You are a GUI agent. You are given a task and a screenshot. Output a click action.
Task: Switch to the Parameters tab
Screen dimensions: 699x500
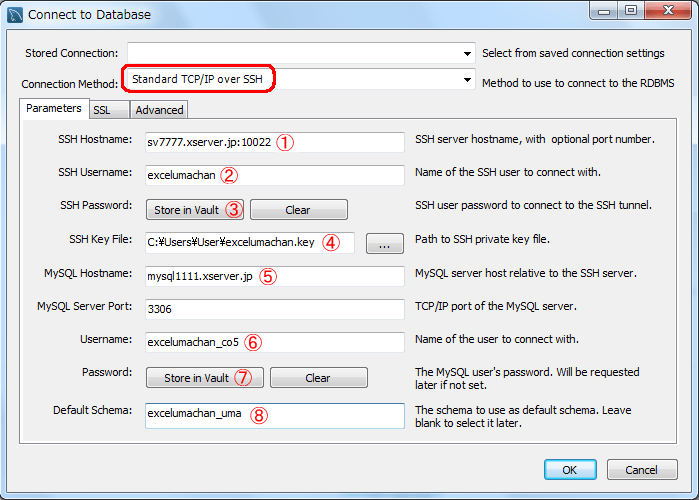54,108
